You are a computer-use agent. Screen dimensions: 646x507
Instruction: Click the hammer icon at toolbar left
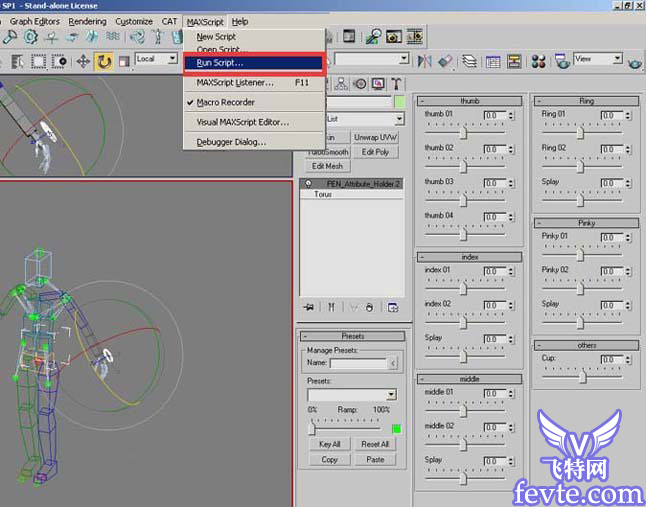[x=9, y=37]
